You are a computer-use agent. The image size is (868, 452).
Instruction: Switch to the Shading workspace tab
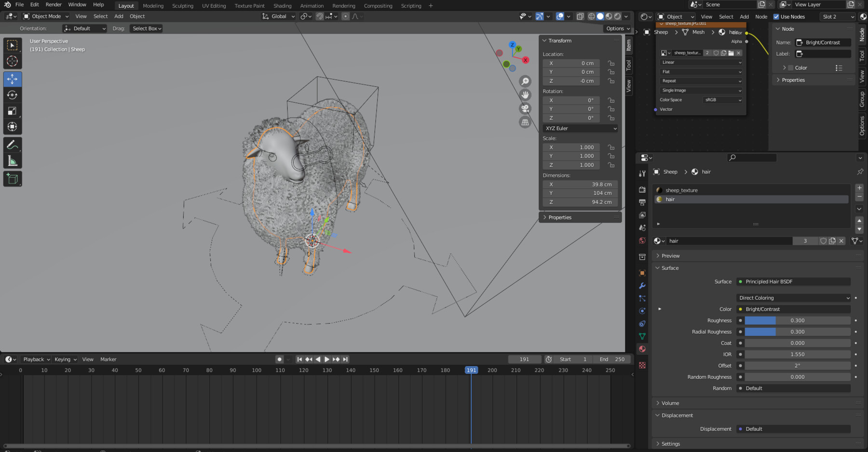[x=283, y=5]
